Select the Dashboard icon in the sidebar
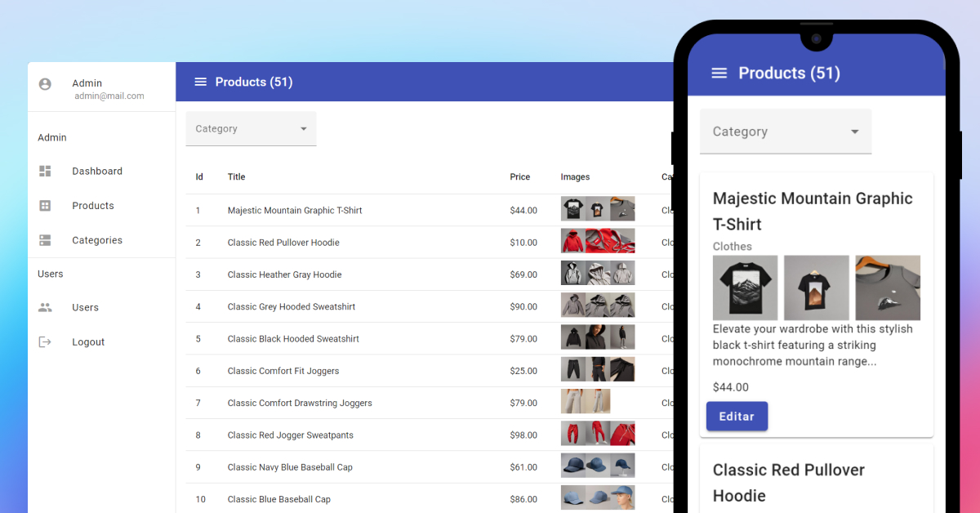Image resolution: width=980 pixels, height=513 pixels. pos(46,171)
